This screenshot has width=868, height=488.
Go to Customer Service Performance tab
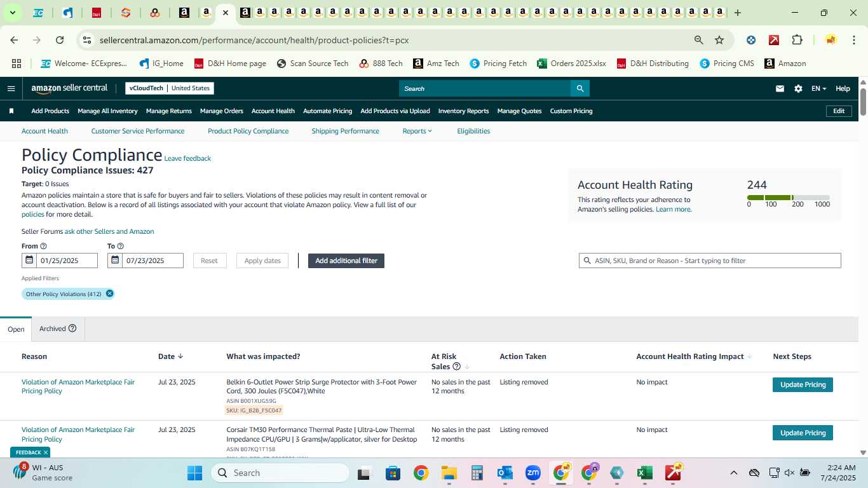tap(138, 131)
